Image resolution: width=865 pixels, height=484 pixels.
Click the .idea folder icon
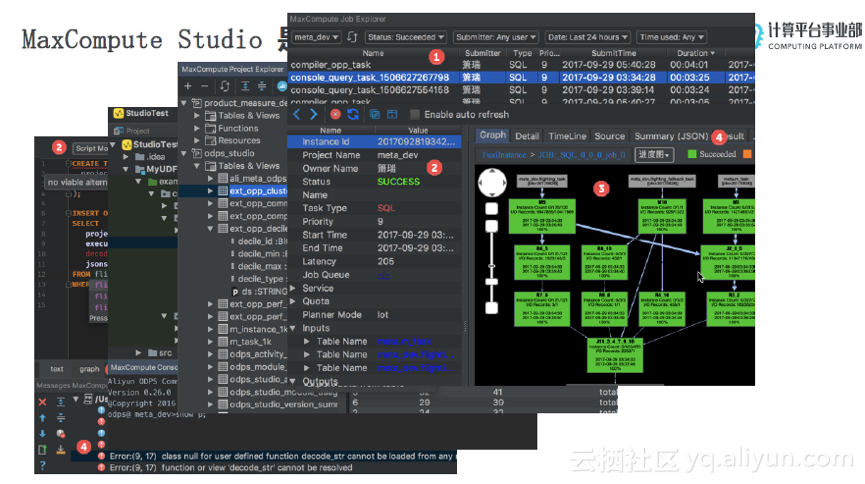point(141,157)
